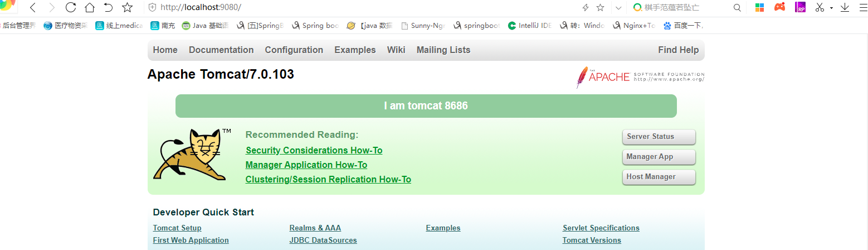Open Documentation in Tomcat navigation bar
868x250 pixels.
coord(221,50)
